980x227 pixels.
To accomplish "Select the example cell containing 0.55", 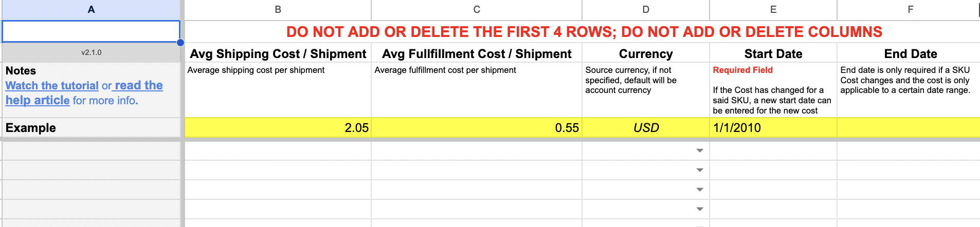I will [477, 128].
